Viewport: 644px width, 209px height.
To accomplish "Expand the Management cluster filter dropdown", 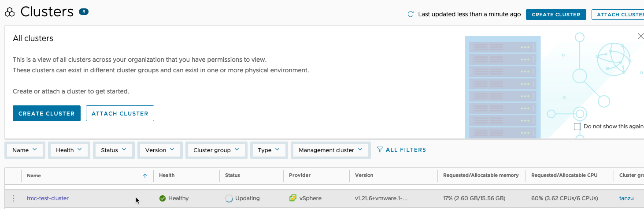I will click(x=330, y=150).
